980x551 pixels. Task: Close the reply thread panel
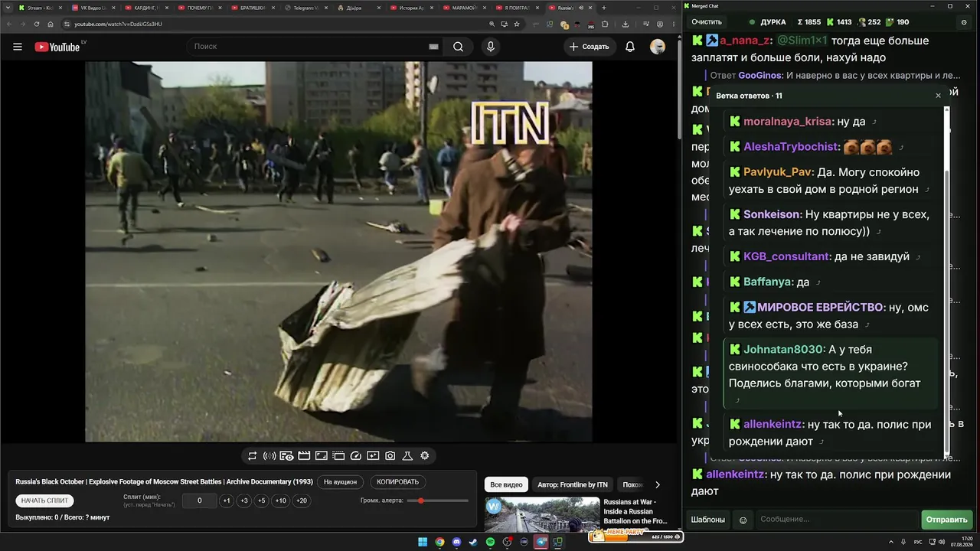938,96
